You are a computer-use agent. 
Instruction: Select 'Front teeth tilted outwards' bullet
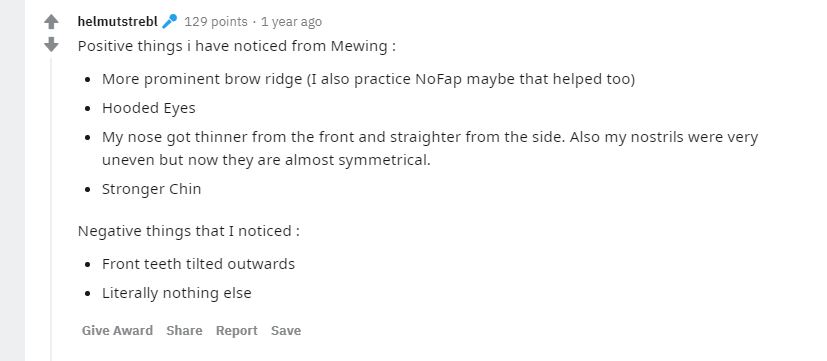(x=198, y=264)
